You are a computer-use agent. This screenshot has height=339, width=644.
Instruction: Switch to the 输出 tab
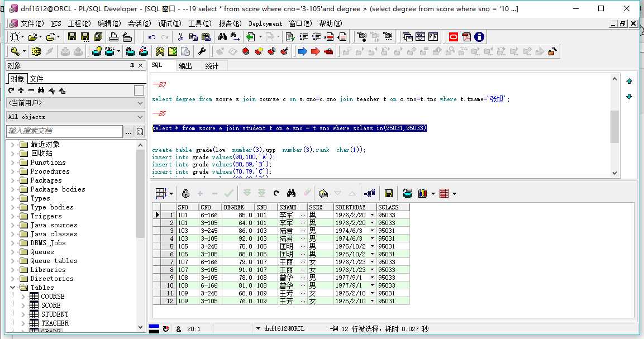coord(185,66)
